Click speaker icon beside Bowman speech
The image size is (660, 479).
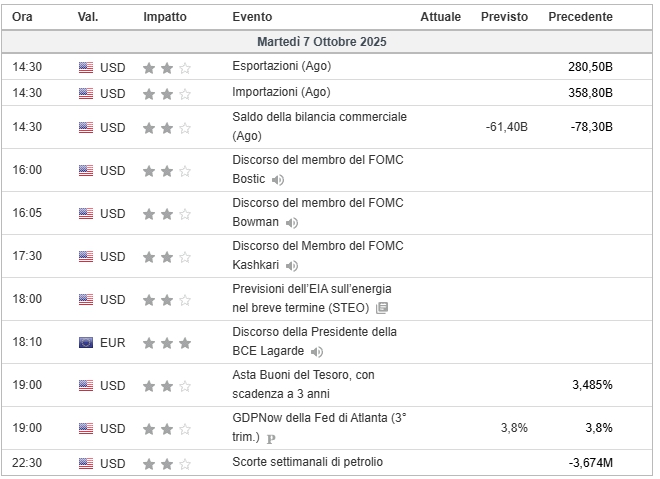(292, 223)
